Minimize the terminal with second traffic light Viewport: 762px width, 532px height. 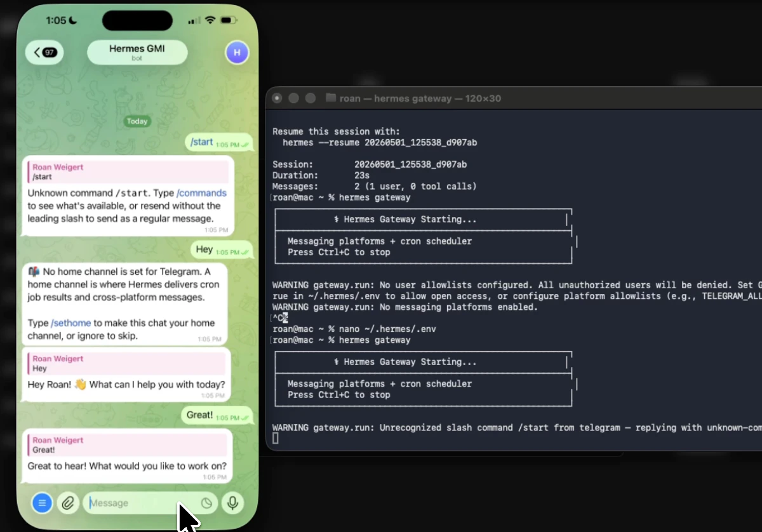293,98
